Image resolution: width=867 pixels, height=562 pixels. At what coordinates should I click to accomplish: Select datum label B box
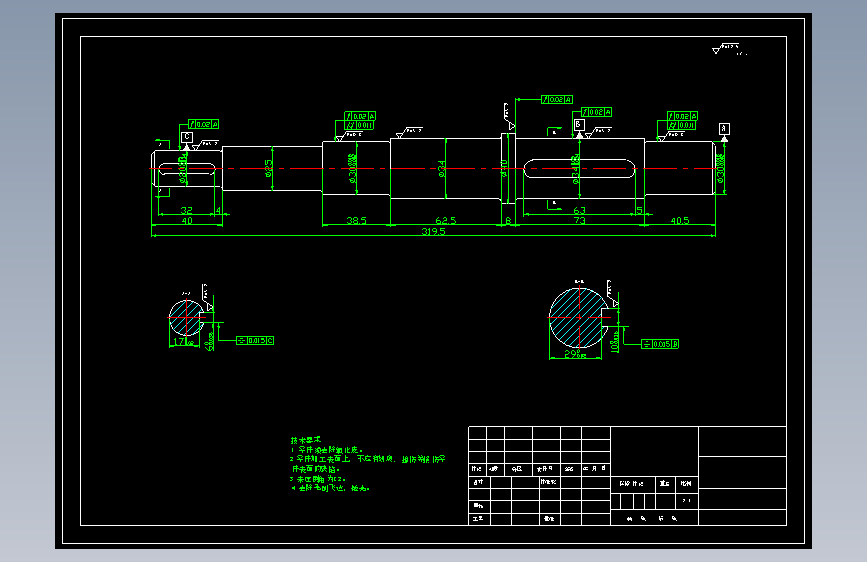tap(579, 124)
